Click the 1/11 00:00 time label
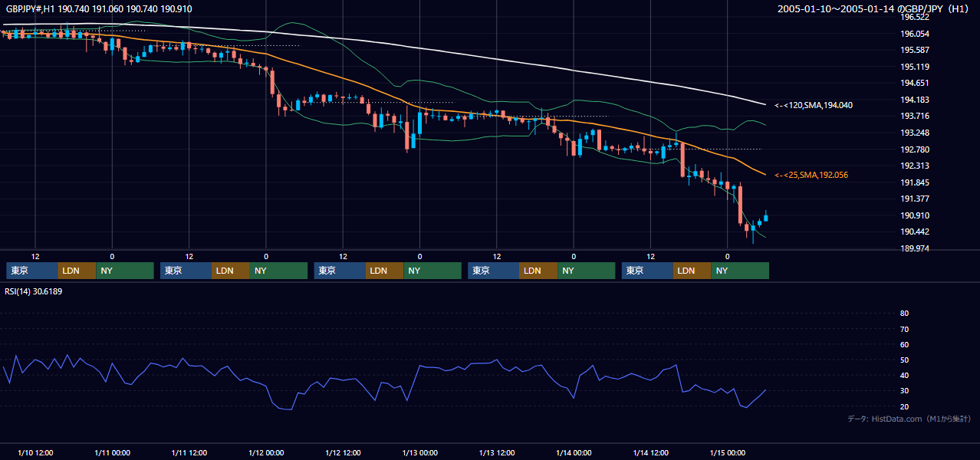Image resolution: width=980 pixels, height=460 pixels. 112,452
